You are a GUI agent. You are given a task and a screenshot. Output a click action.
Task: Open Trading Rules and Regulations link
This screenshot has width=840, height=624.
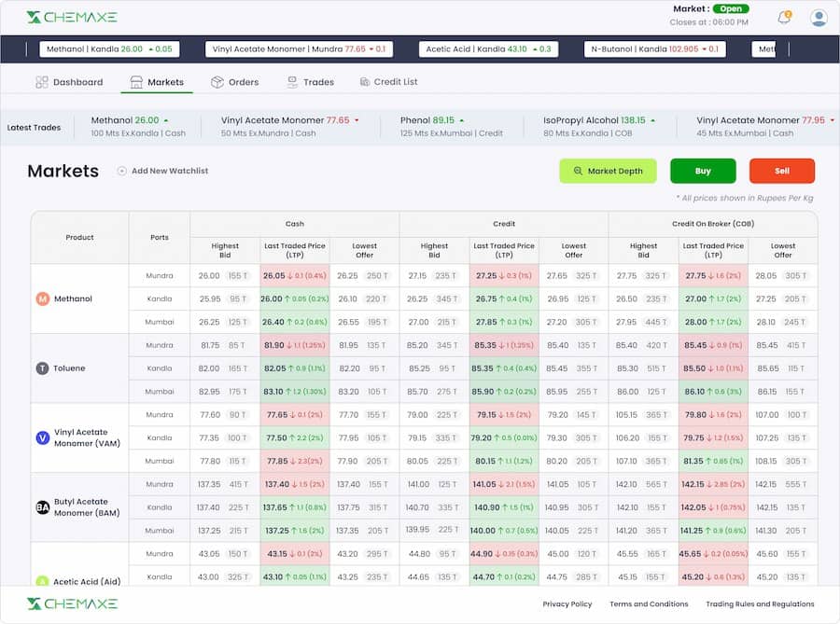(760, 603)
